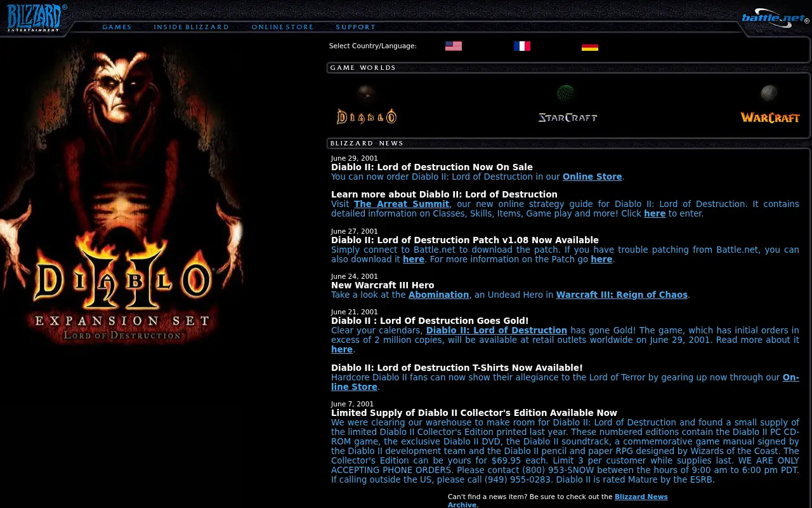Open the Battle.net logo link
This screenshot has width=812, height=508.
point(775,18)
